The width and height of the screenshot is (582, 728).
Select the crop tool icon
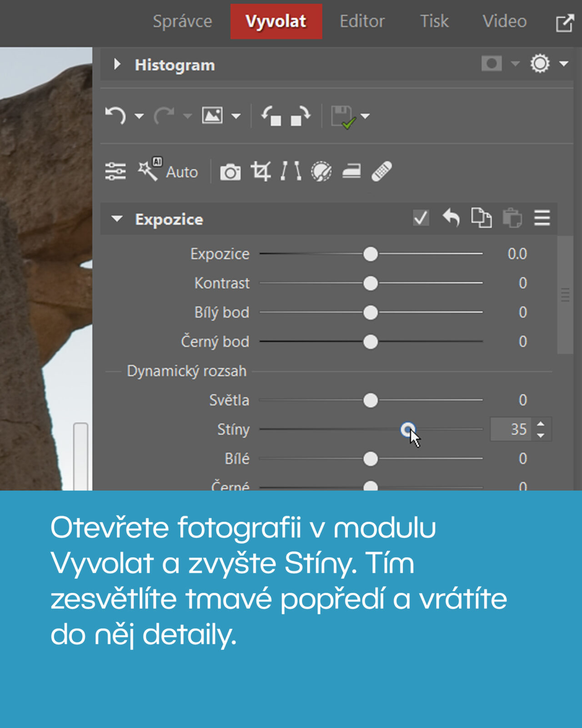tap(261, 172)
